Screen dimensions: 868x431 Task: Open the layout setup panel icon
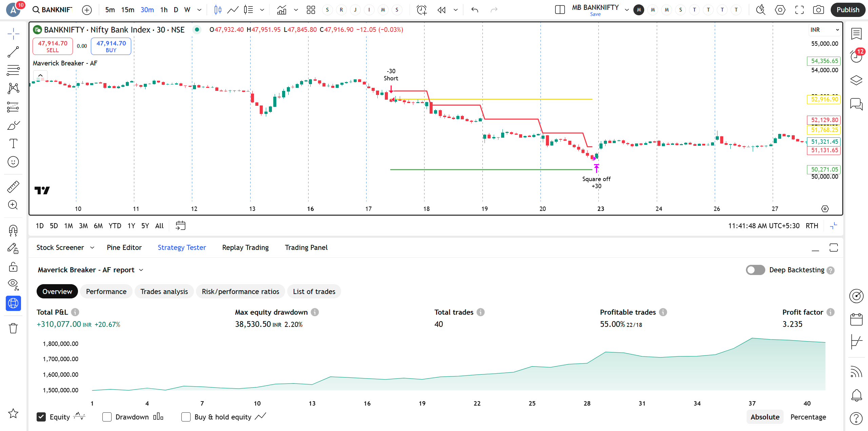click(x=560, y=10)
